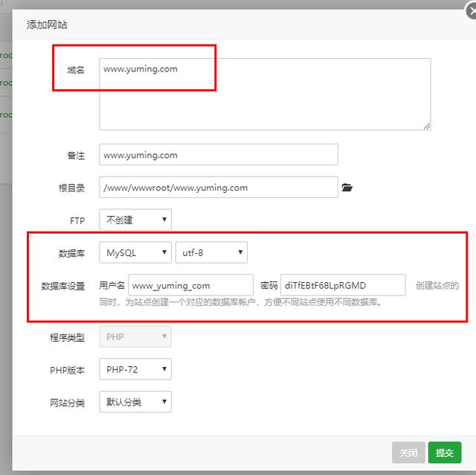Screen dimensions: 476x475
Task: Click the database 用户名 username field
Action: [191, 285]
